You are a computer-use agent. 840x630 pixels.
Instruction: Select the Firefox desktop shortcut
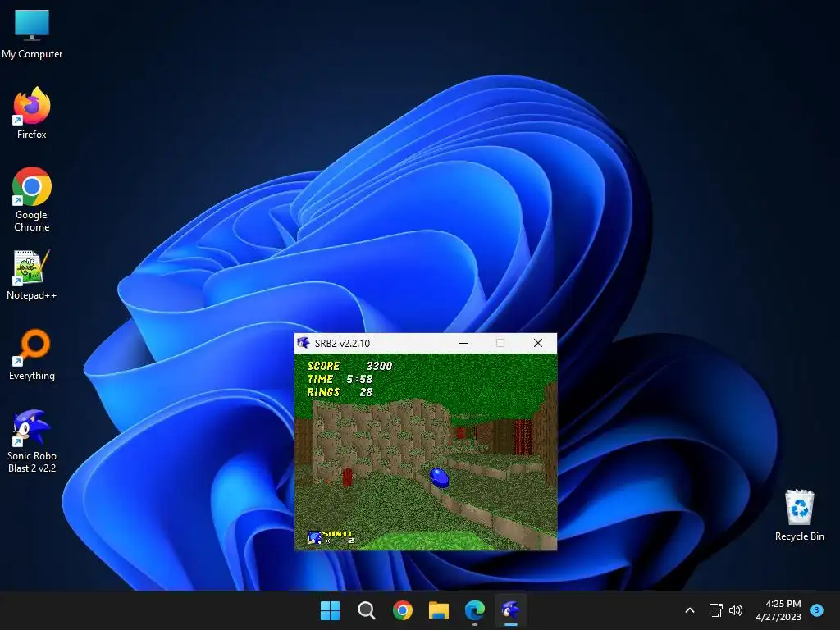[x=32, y=113]
